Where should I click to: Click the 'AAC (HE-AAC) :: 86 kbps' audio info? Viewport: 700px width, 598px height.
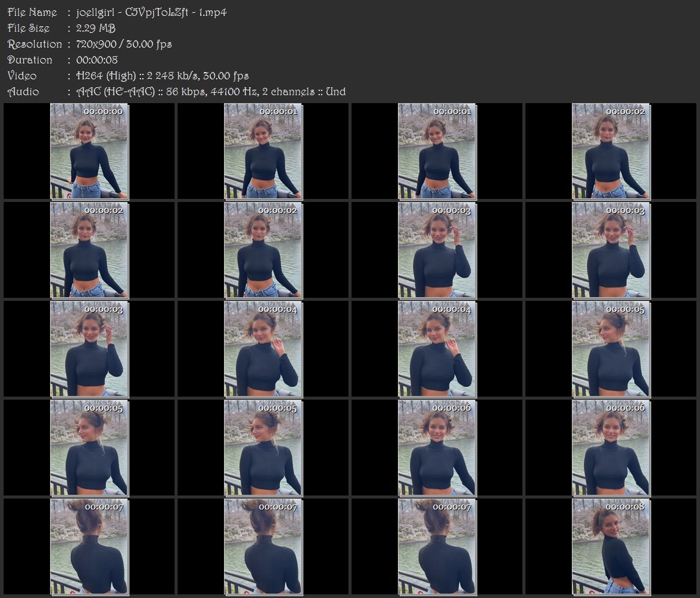141,92
